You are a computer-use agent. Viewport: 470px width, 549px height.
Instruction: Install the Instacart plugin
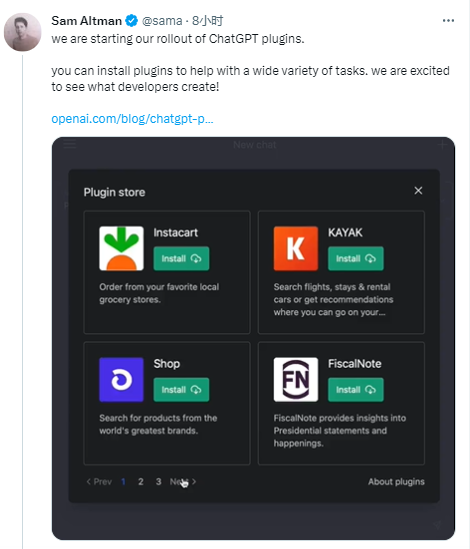coord(181,258)
